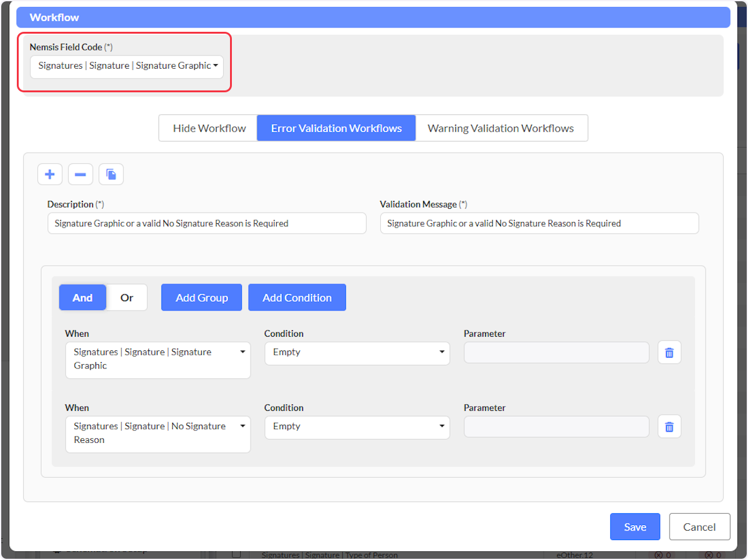The height and width of the screenshot is (560, 748).
Task: Open the Nemsis Field Code dropdown
Action: coord(127,66)
